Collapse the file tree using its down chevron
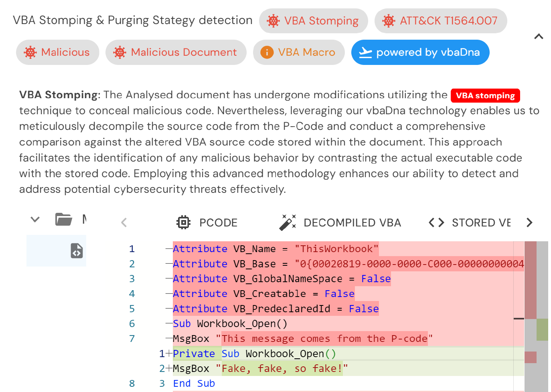Image resolution: width=551 pixels, height=392 pixels. tap(35, 219)
